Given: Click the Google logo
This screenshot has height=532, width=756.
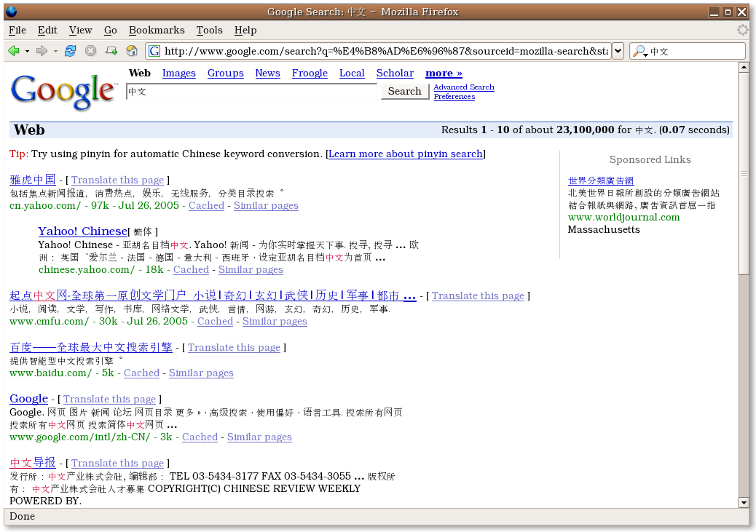Looking at the screenshot, I should point(63,91).
